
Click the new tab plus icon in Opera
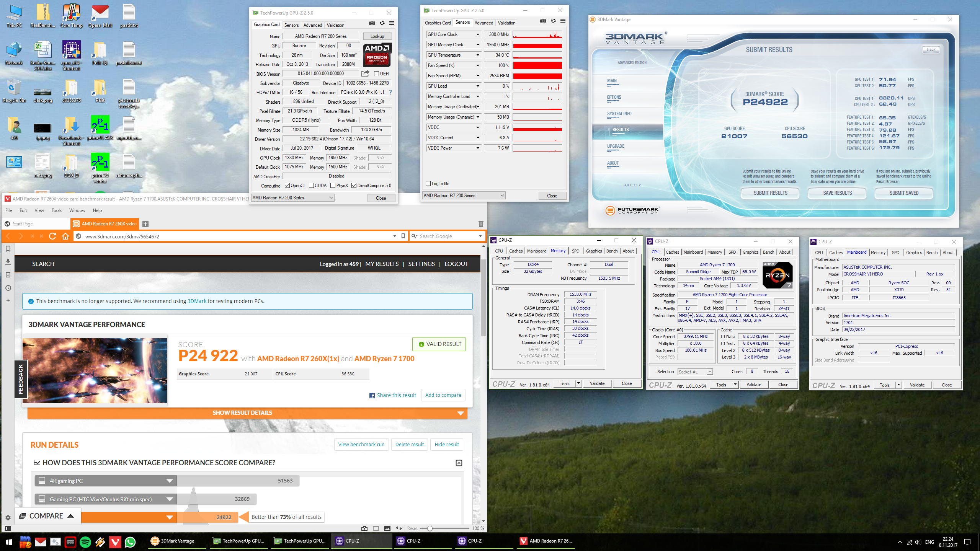(x=145, y=224)
